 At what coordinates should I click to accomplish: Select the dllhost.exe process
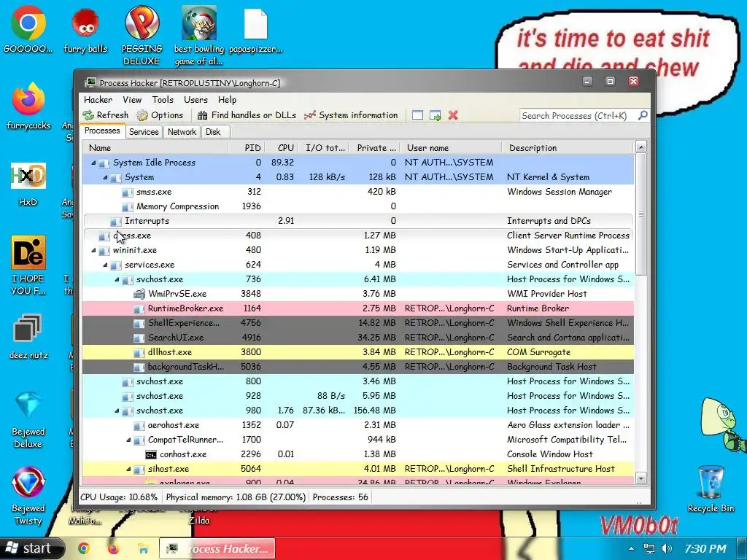tap(358, 352)
